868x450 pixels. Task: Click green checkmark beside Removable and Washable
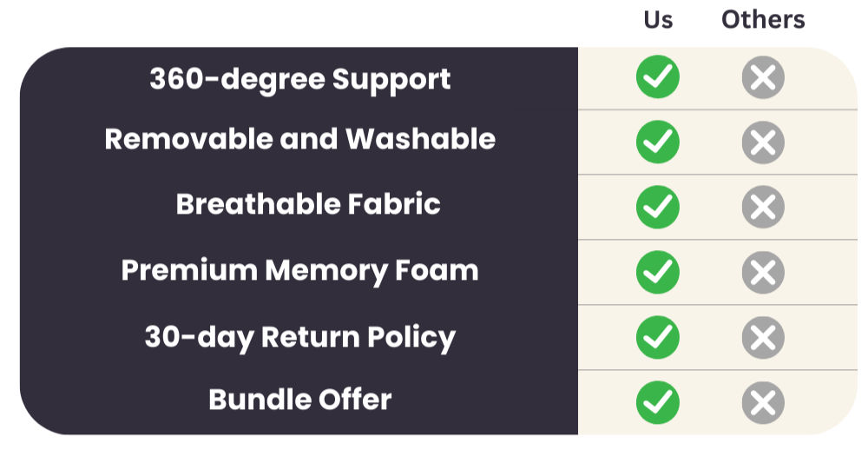tap(658, 142)
